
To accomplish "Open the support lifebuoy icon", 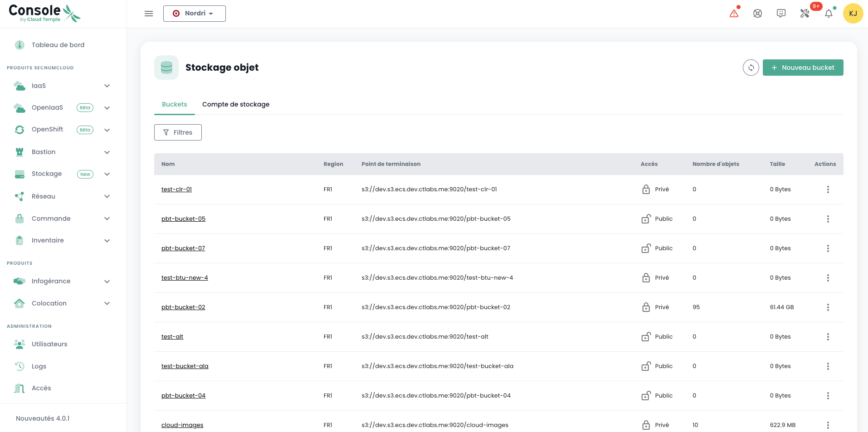I will click(x=757, y=14).
